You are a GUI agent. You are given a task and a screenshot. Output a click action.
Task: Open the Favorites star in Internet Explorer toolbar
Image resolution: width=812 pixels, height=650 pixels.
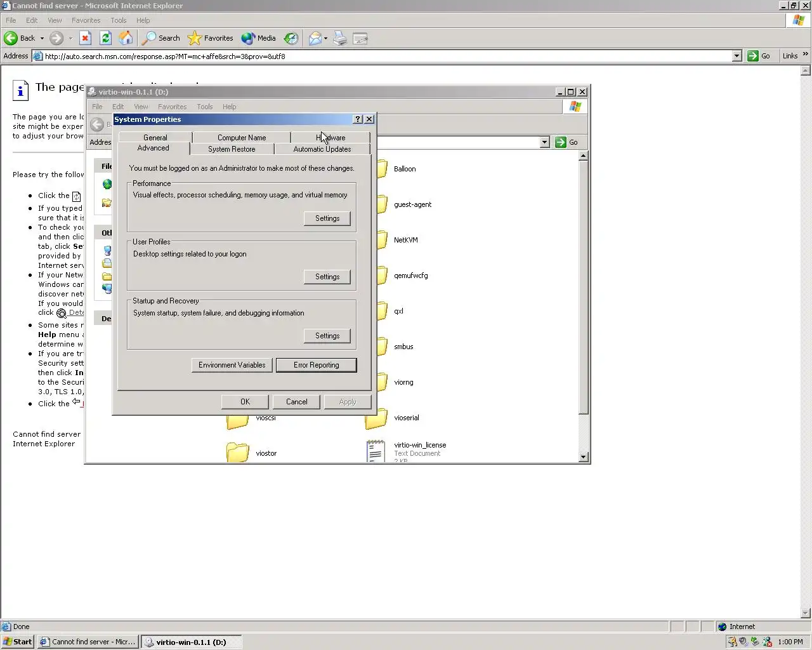(x=211, y=38)
